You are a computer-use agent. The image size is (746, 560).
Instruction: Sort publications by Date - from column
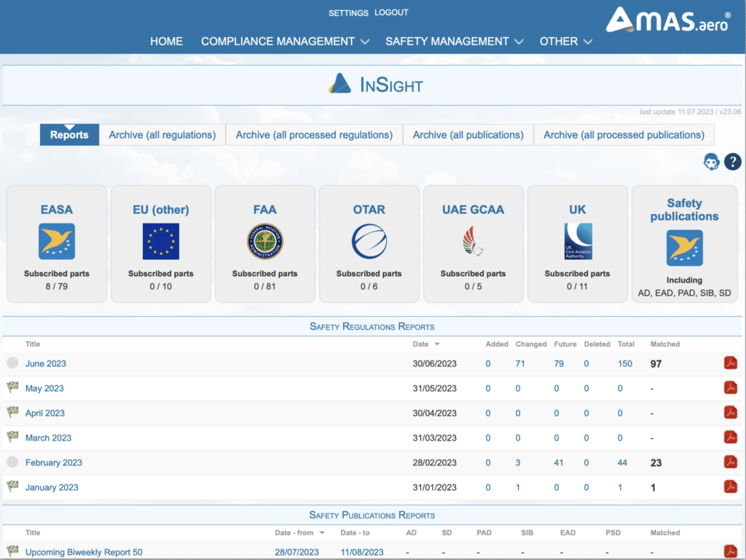(299, 532)
